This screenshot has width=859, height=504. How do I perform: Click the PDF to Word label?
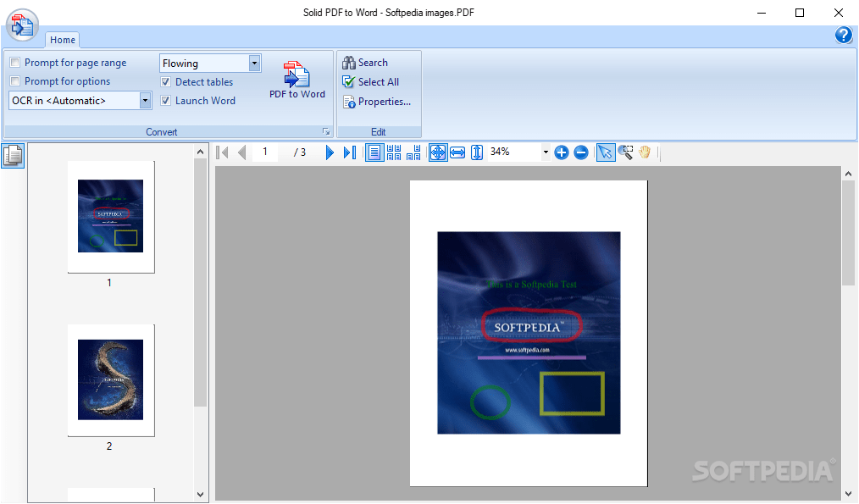click(297, 94)
